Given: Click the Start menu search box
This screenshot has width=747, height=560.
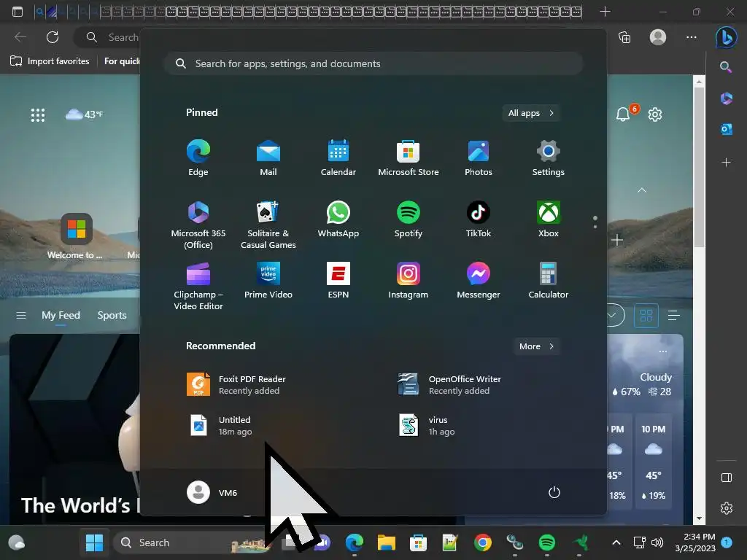Looking at the screenshot, I should point(373,64).
